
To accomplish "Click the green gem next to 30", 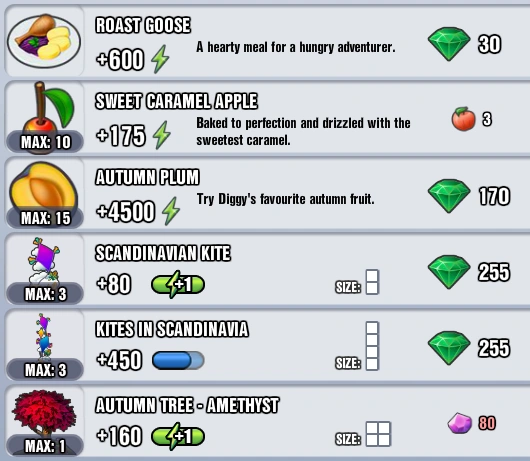I will click(x=449, y=44).
